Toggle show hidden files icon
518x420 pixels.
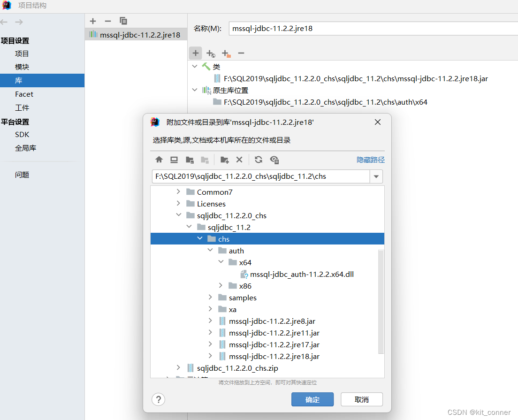click(274, 160)
